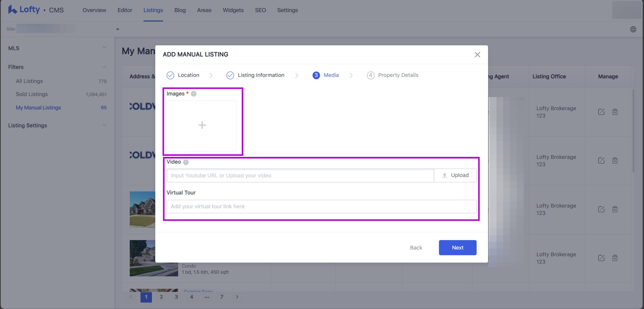This screenshot has height=309, width=644.
Task: Click the Video help question mark icon
Action: click(x=186, y=162)
